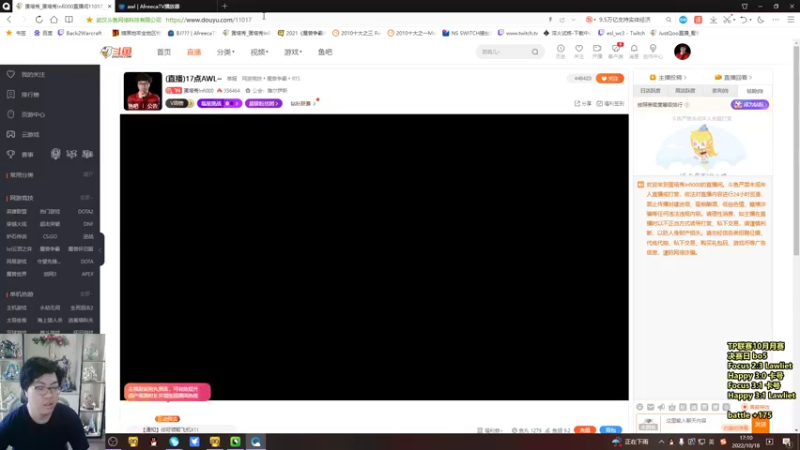Open a new browser tab

pyautogui.click(x=224, y=6)
